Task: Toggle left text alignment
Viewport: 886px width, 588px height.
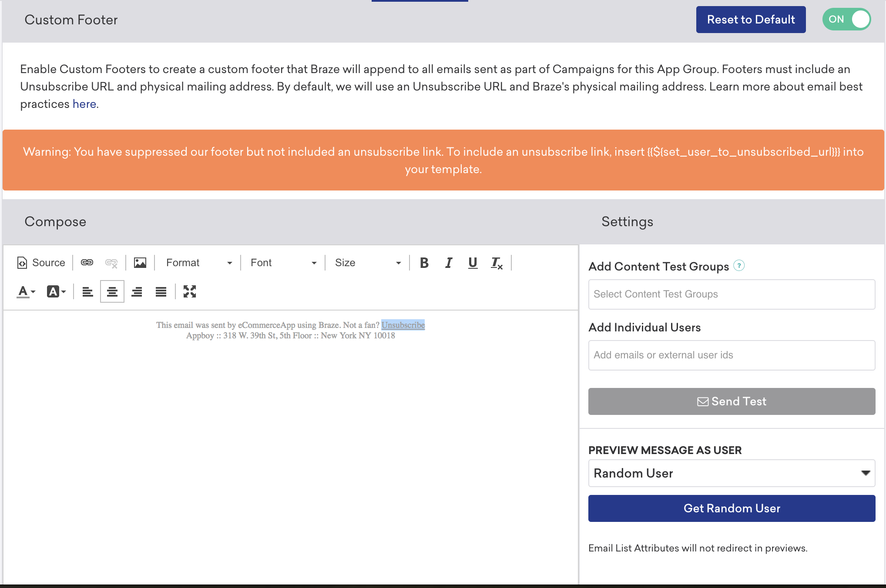Action: point(87,291)
